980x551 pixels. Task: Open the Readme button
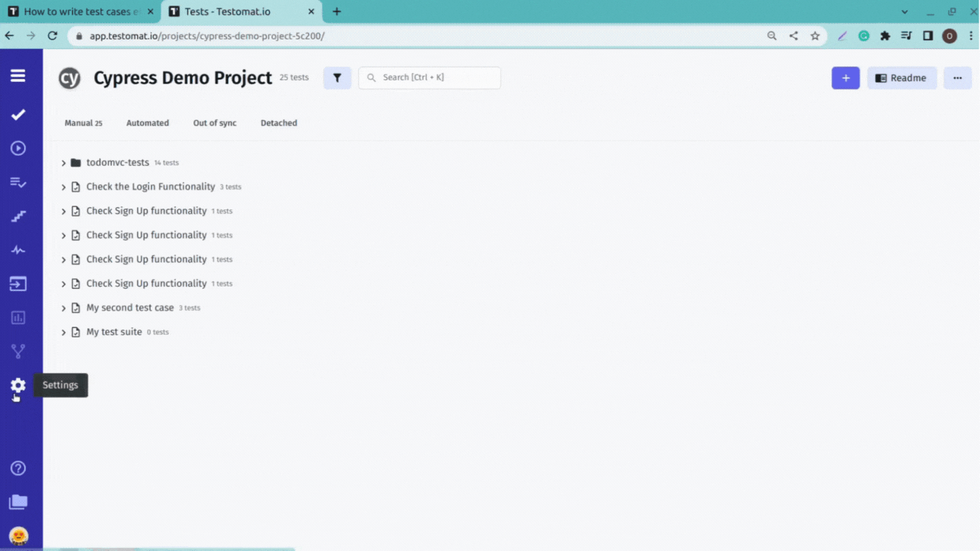(902, 78)
